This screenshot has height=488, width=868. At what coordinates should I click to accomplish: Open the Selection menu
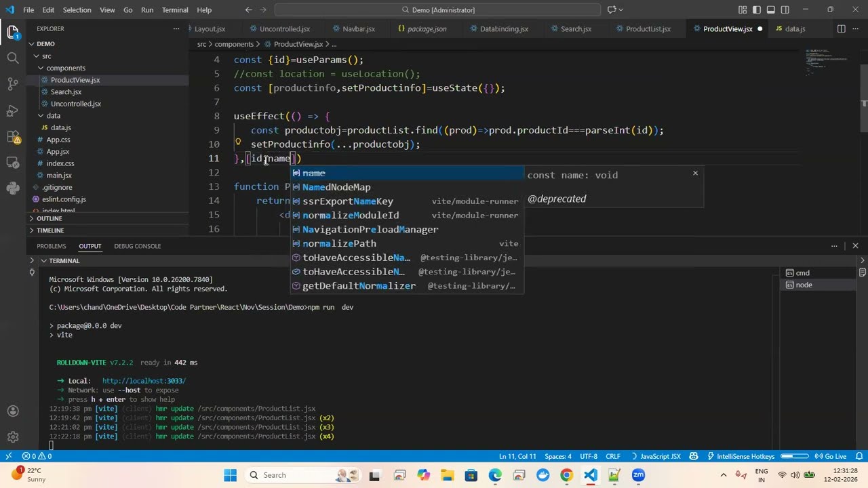(x=77, y=9)
